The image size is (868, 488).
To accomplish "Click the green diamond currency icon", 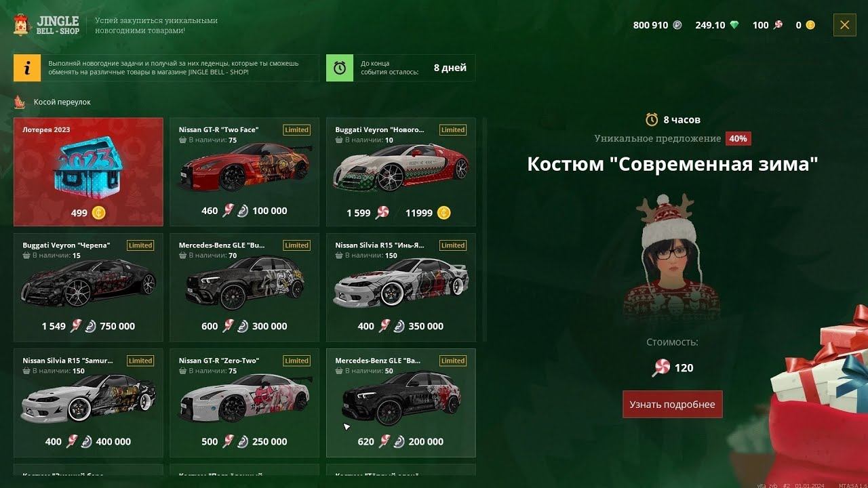I will [x=735, y=25].
